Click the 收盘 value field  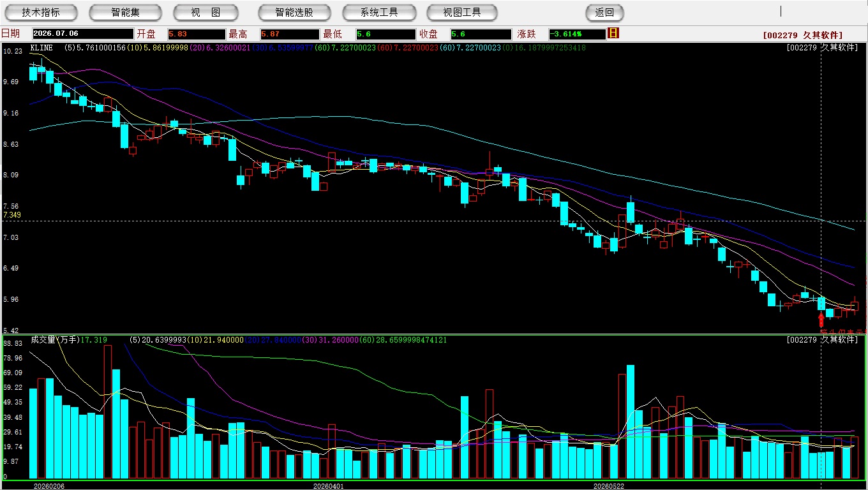481,34
